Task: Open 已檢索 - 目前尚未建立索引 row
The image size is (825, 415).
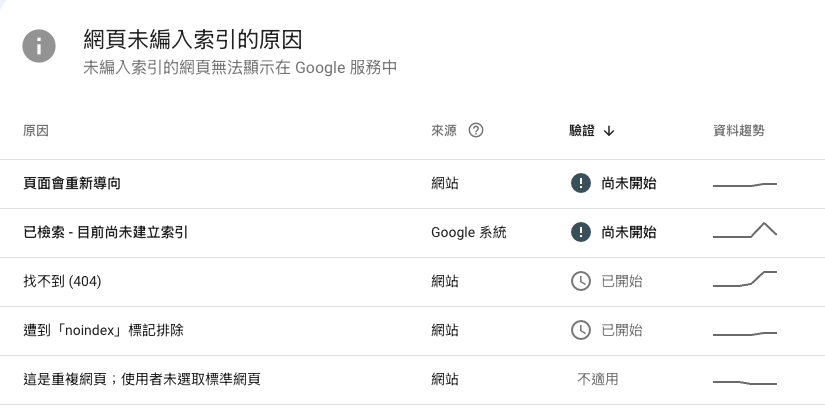Action: (105, 233)
